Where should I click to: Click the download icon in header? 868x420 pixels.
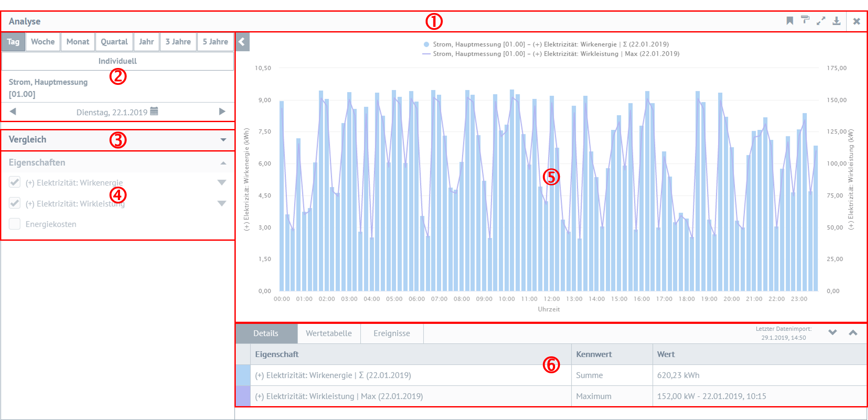coord(836,21)
